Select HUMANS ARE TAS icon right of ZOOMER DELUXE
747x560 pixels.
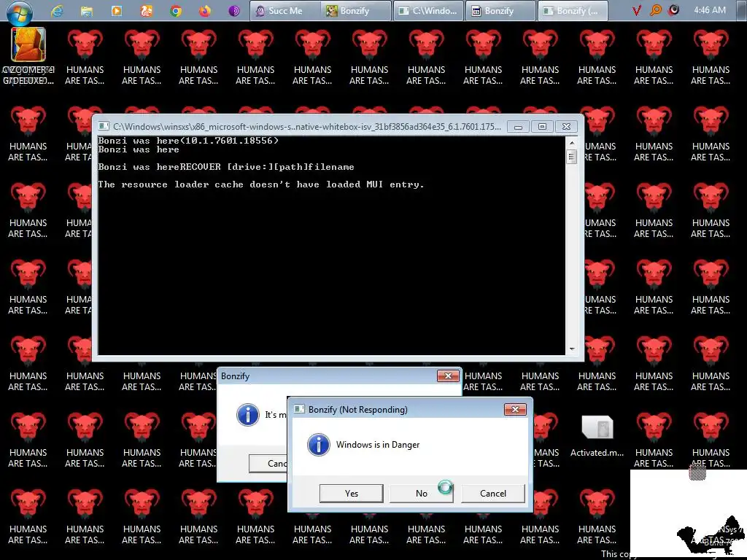85,56
